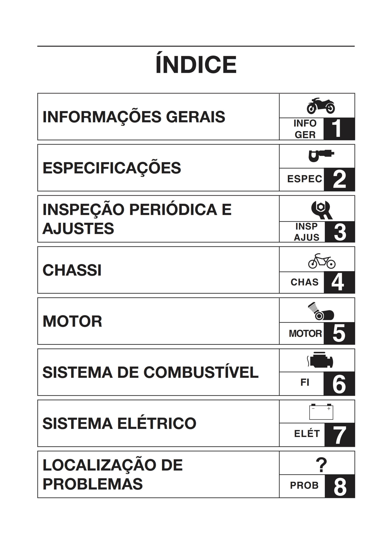The height and width of the screenshot is (555, 392).
Task: Jump to the MOTOR chapter heading
Action: pyautogui.click(x=72, y=321)
